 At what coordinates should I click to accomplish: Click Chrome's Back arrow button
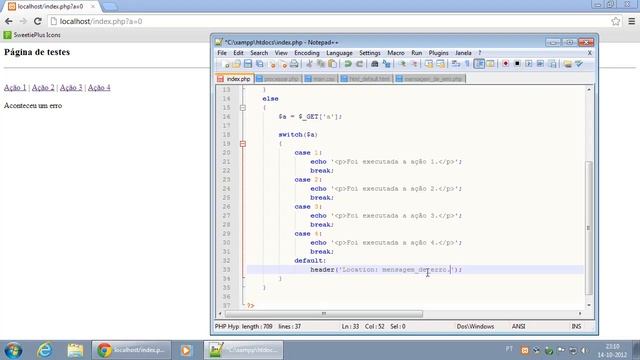9,21
